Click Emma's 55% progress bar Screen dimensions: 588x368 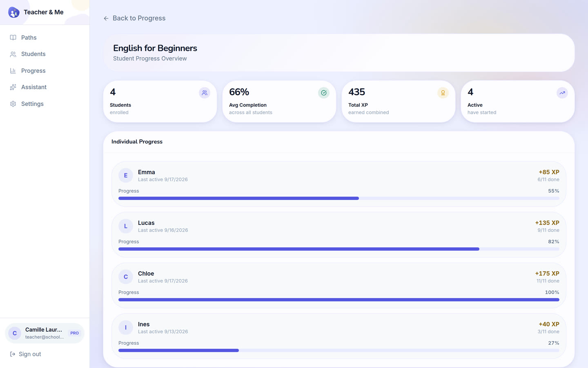point(339,198)
